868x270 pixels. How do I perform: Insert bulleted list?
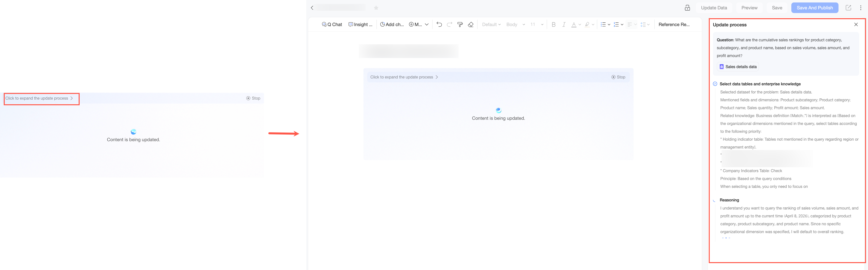click(603, 24)
